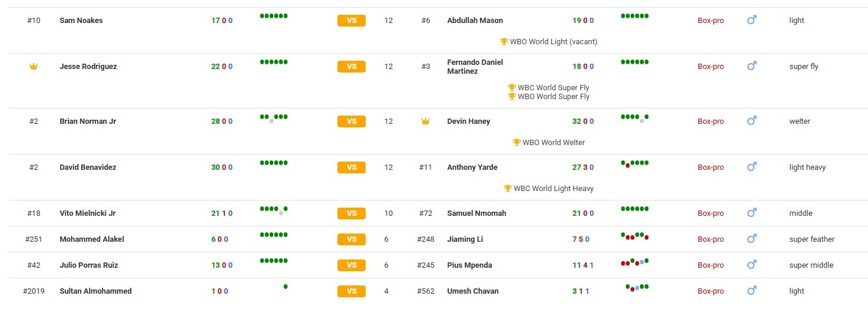Click the crown icon beside Jesse Rodriguez
This screenshot has height=309, width=868.
(34, 67)
